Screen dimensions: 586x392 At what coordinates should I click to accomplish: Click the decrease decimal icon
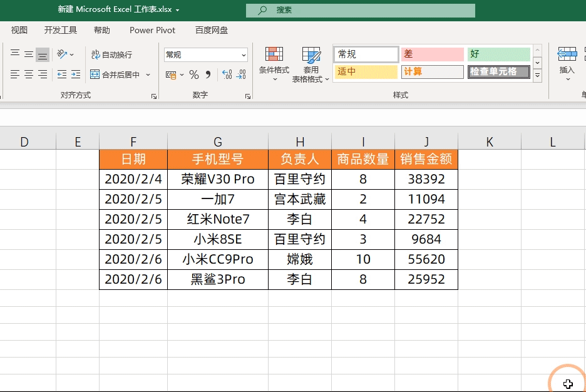(240, 75)
